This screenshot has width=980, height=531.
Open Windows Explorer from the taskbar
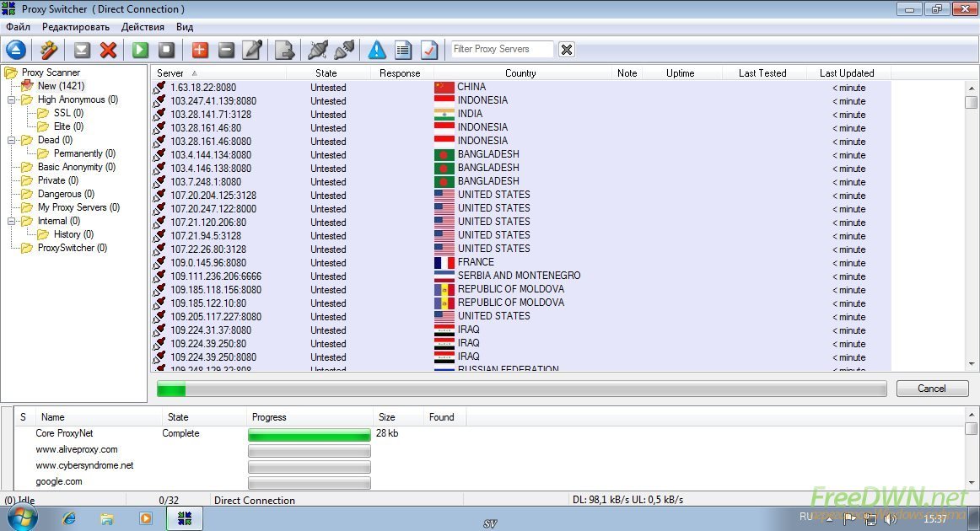107,518
